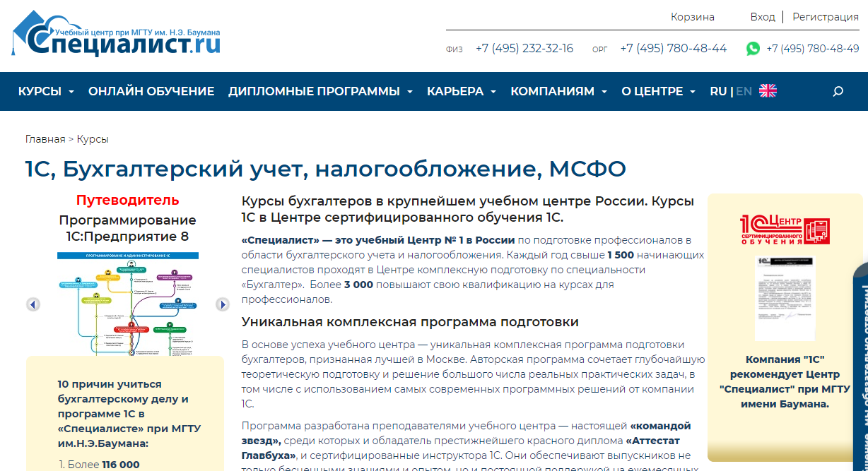The image size is (868, 471).
Task: Expand the КАРЬЕРА dropdown menu
Action: point(461,91)
